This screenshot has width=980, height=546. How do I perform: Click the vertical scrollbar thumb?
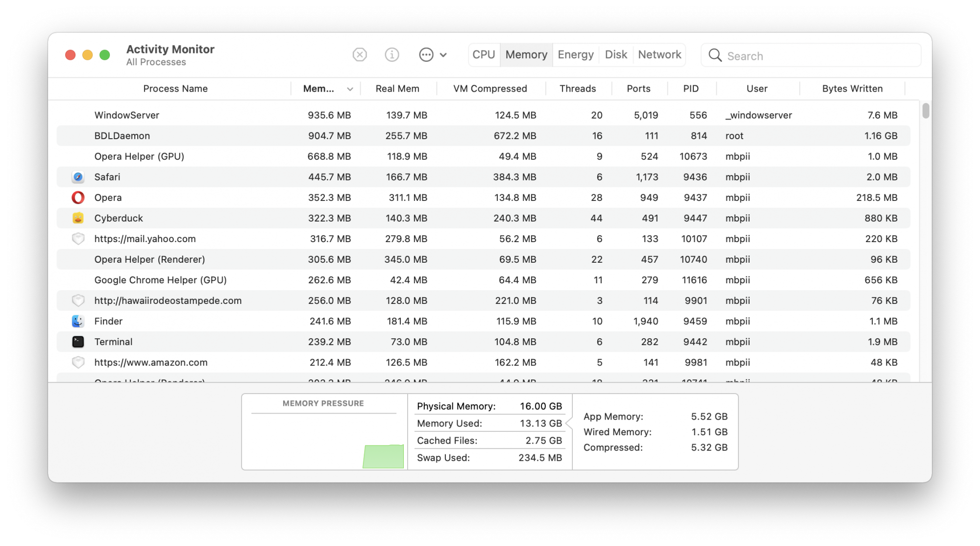point(925,110)
